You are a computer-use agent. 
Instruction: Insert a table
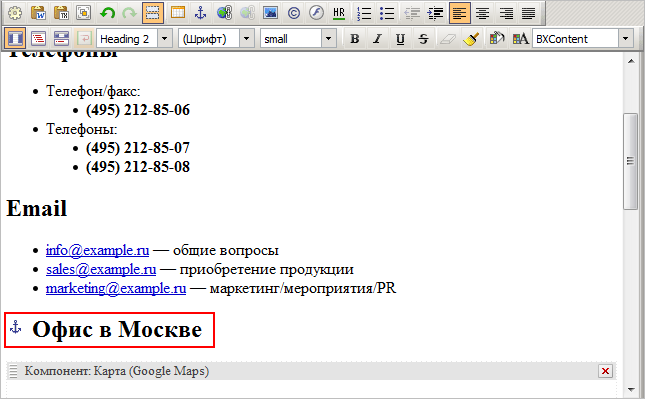pos(178,13)
